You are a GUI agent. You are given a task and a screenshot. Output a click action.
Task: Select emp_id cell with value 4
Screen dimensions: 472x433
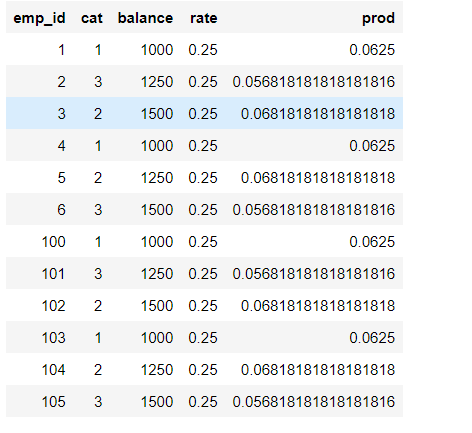point(61,146)
